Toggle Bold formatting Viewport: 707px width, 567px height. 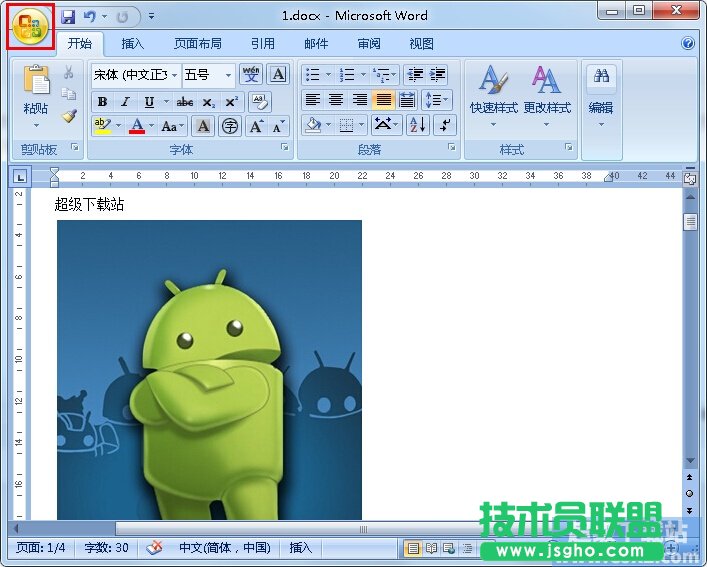point(102,102)
